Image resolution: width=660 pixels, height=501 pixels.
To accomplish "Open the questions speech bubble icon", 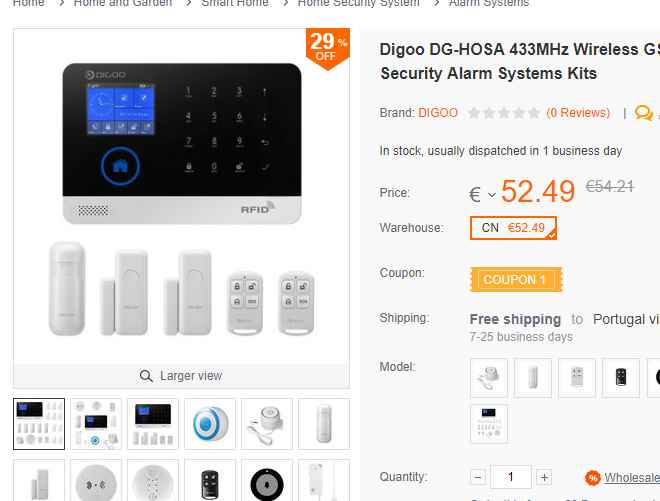I will point(643,113).
